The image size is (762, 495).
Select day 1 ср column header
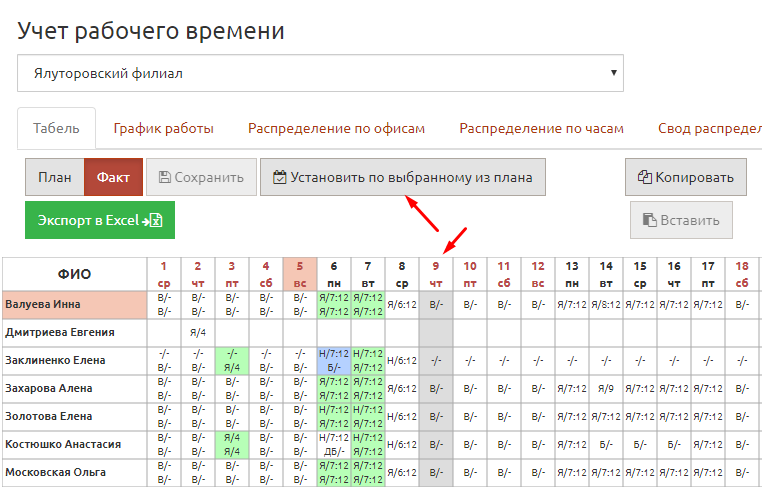click(x=164, y=274)
